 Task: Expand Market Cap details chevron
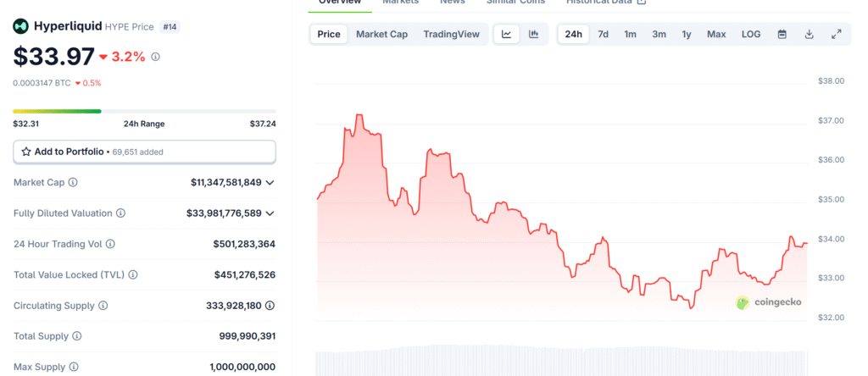270,182
